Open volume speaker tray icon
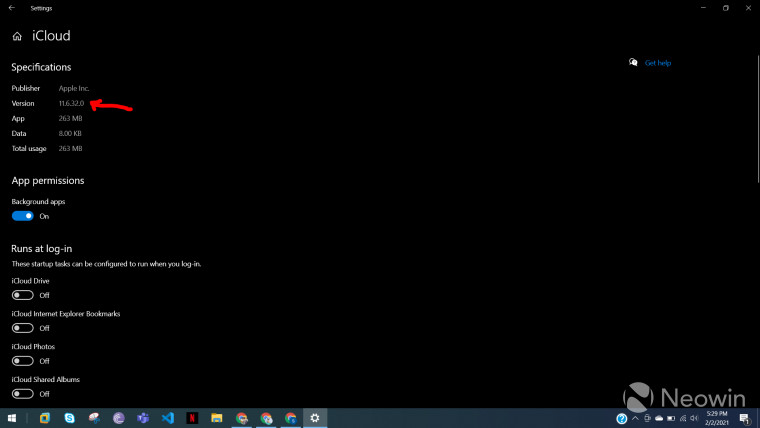Viewport: 760px width, 428px height. pyautogui.click(x=694, y=418)
